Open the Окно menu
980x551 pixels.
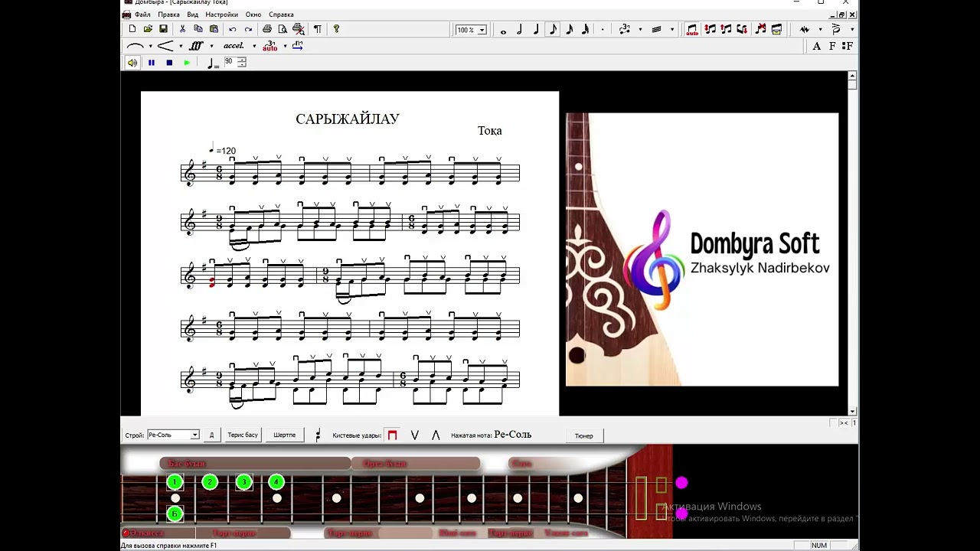coord(253,15)
